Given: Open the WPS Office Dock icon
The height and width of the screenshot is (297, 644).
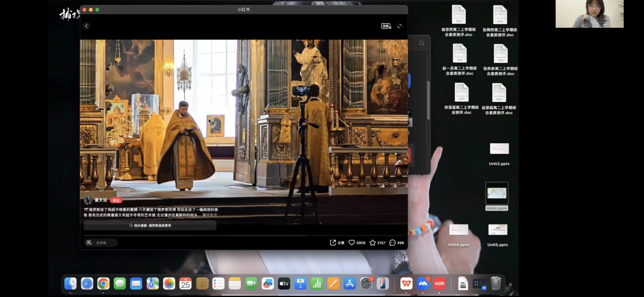Looking at the screenshot, I should pos(406,284).
